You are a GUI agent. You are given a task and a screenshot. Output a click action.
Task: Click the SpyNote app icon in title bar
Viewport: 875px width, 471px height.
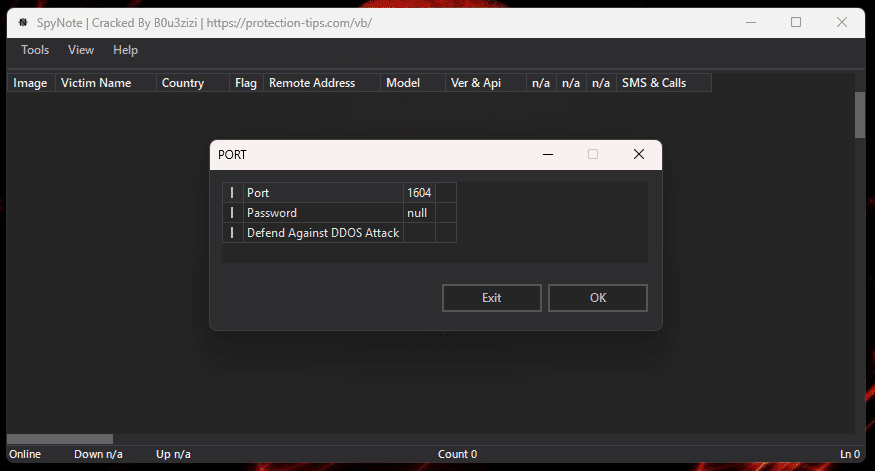pyautogui.click(x=23, y=23)
